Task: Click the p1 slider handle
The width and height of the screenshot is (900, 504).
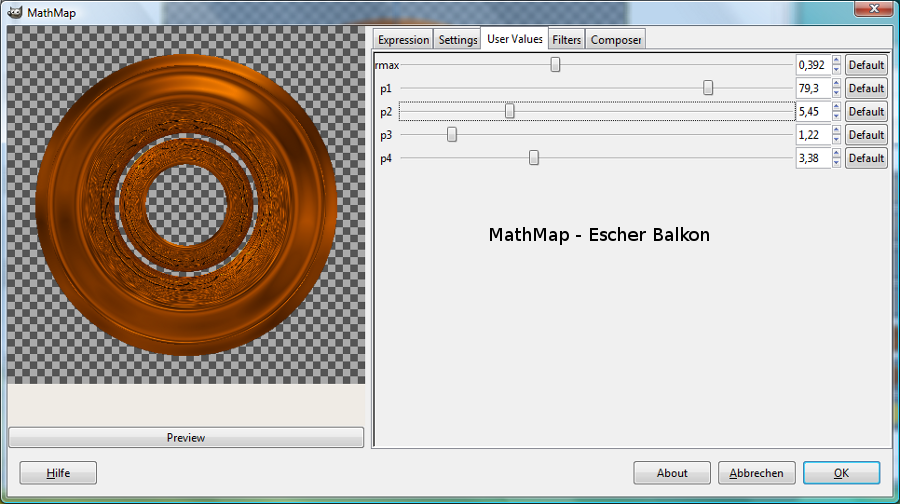Action: pos(708,88)
